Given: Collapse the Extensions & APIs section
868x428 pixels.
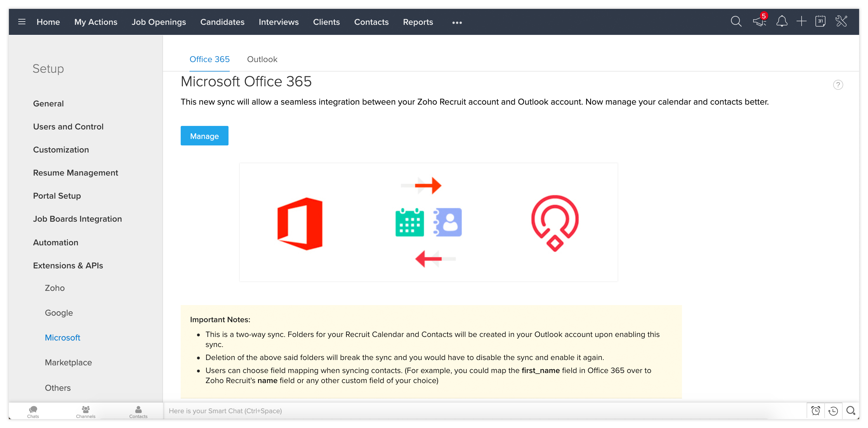Looking at the screenshot, I should (x=68, y=265).
